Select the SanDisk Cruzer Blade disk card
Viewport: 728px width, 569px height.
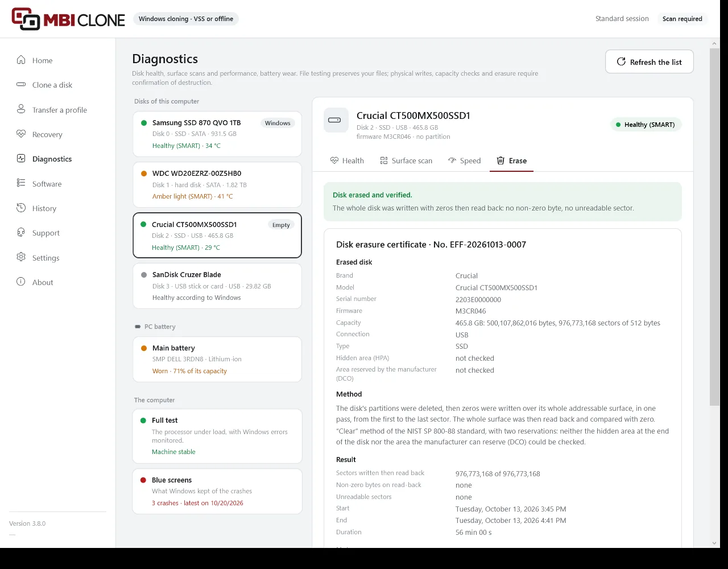pos(217,286)
